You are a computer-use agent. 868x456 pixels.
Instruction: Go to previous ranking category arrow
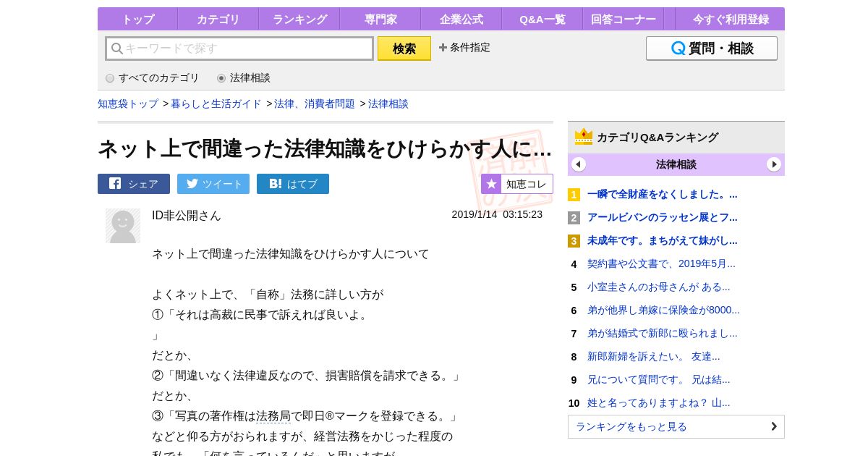579,164
